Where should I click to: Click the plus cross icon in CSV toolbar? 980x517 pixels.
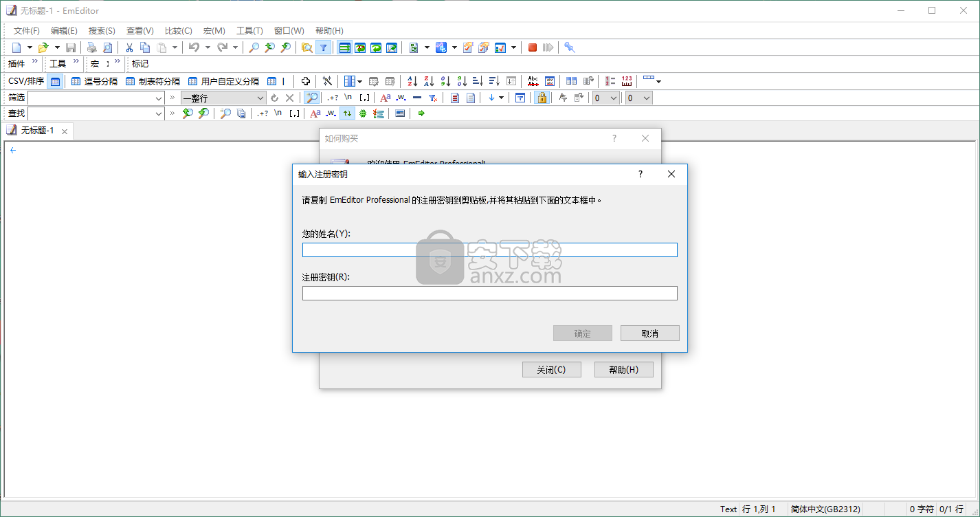click(x=306, y=81)
